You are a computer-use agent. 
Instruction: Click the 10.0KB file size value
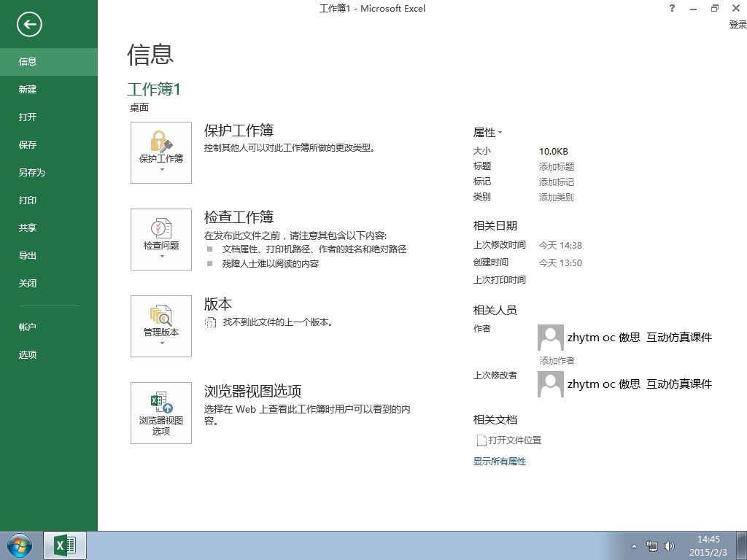pyautogui.click(x=554, y=152)
